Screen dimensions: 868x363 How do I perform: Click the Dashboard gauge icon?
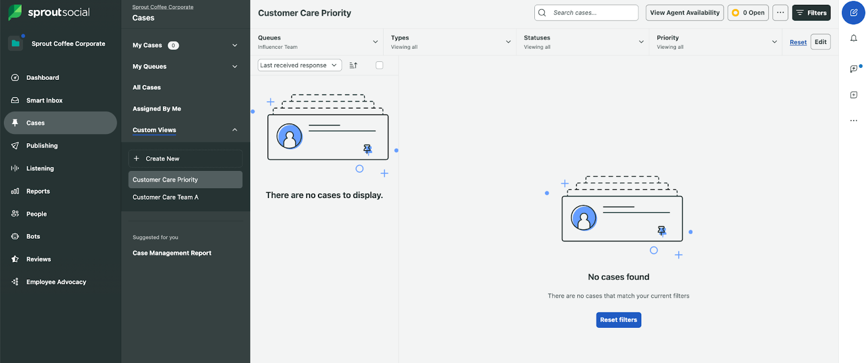(x=15, y=78)
